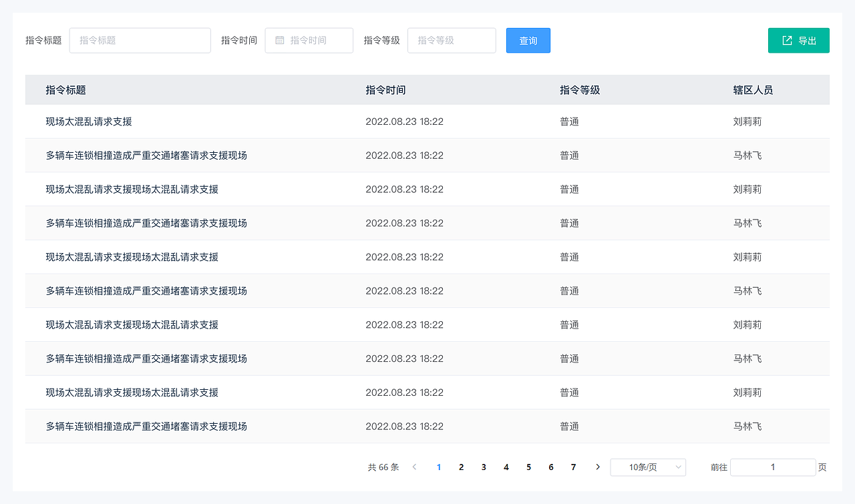The height and width of the screenshot is (504, 855).
Task: Select page 3 from pagination
Action: [x=484, y=467]
